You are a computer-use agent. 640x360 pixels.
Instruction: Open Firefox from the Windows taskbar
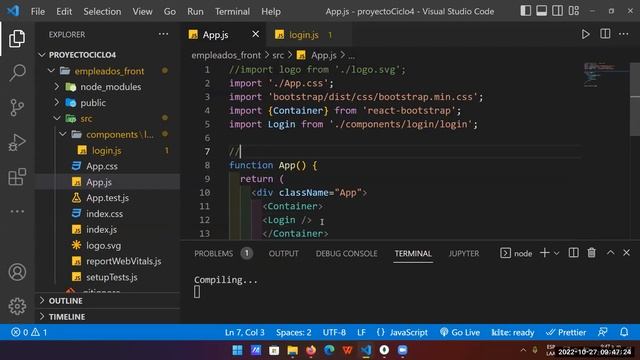(x=311, y=350)
